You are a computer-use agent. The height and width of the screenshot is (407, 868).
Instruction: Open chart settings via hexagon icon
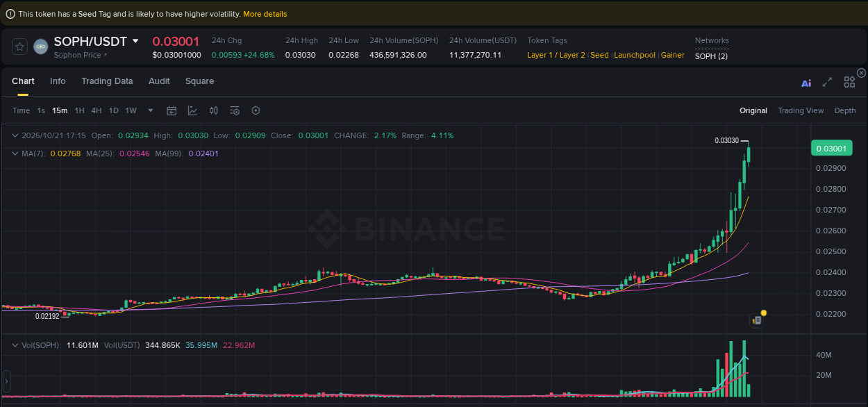coord(255,110)
